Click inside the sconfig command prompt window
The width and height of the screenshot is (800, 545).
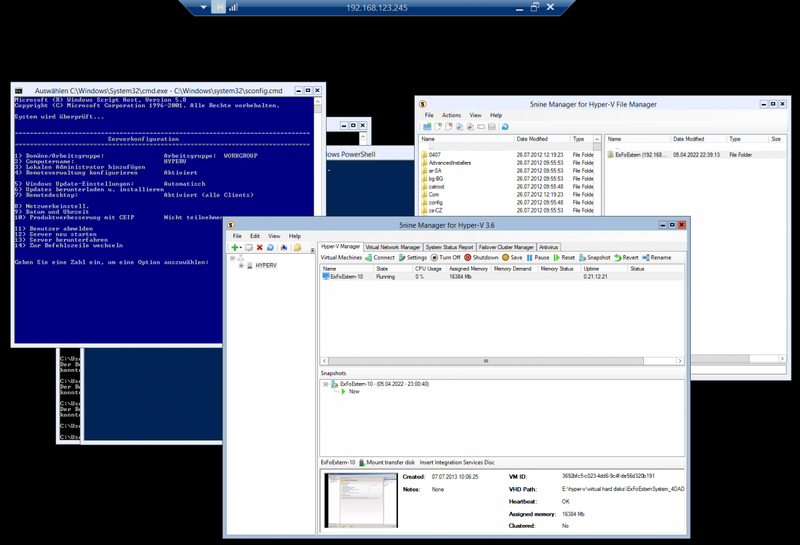163,219
